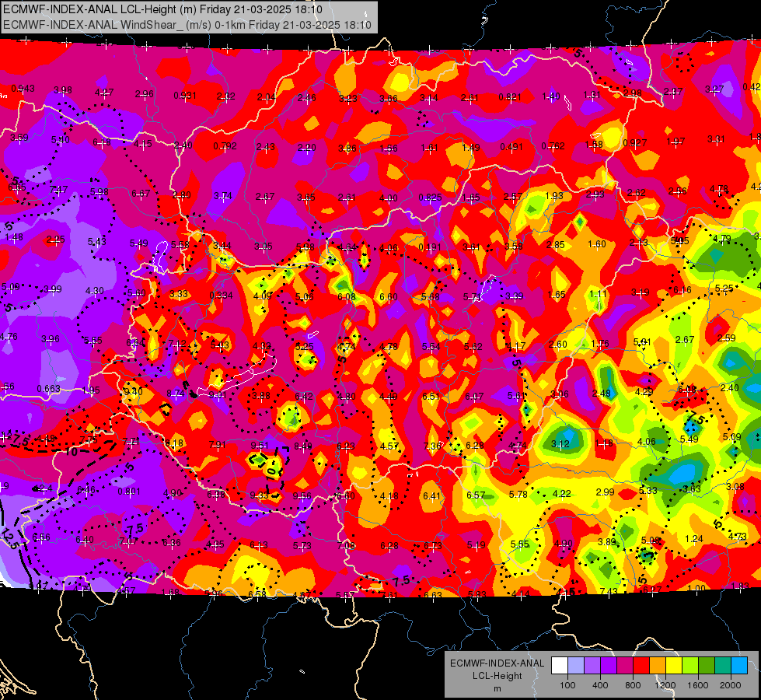
Task: Click the dark green legend swatch
Action: coord(707,666)
